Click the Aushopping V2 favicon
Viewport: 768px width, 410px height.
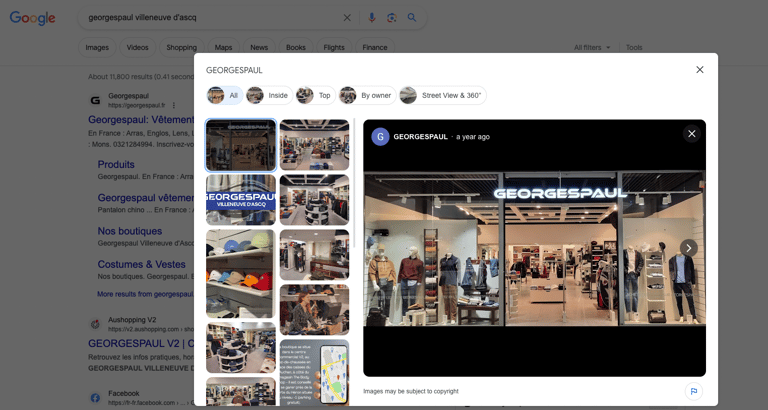click(x=95, y=324)
